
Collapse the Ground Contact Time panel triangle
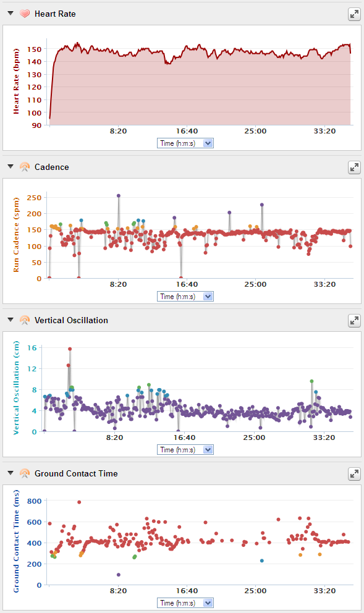[11, 473]
